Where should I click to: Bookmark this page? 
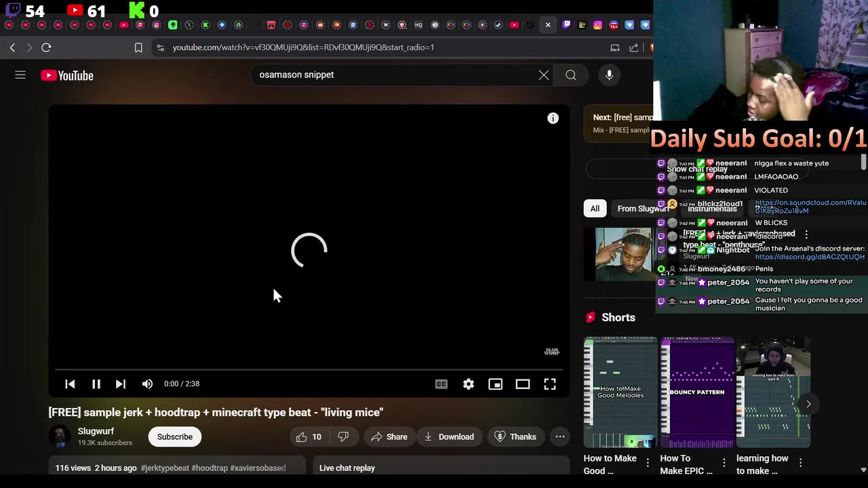coord(138,47)
